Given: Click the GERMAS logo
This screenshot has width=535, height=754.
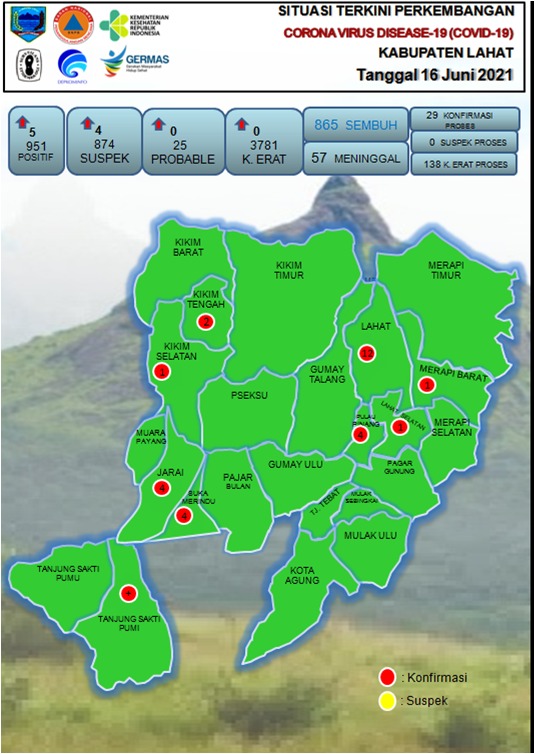Looking at the screenshot, I should pyautogui.click(x=134, y=62).
